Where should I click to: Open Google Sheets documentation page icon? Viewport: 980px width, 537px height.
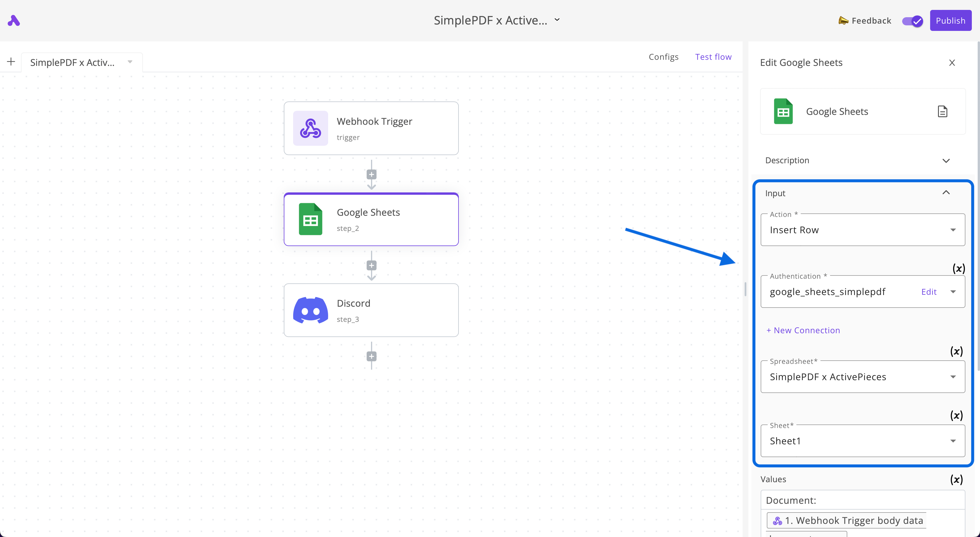coord(942,111)
